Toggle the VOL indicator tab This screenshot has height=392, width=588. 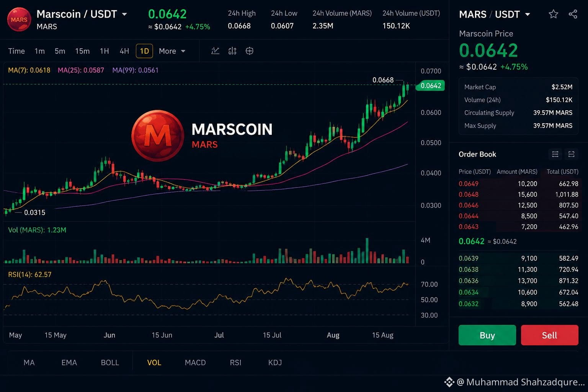coord(154,363)
